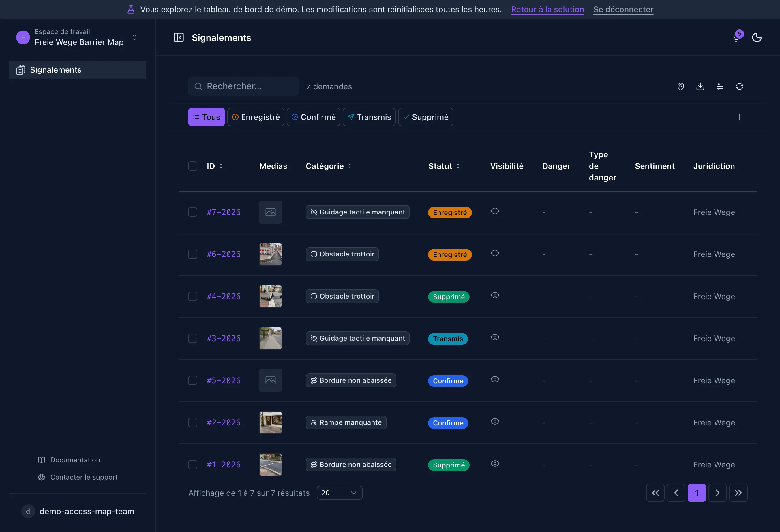780x532 pixels.
Task: Open report #1-2026
Action: (x=224, y=465)
